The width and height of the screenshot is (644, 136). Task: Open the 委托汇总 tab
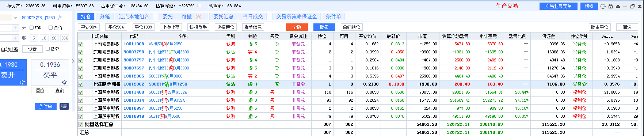coord(224,16)
